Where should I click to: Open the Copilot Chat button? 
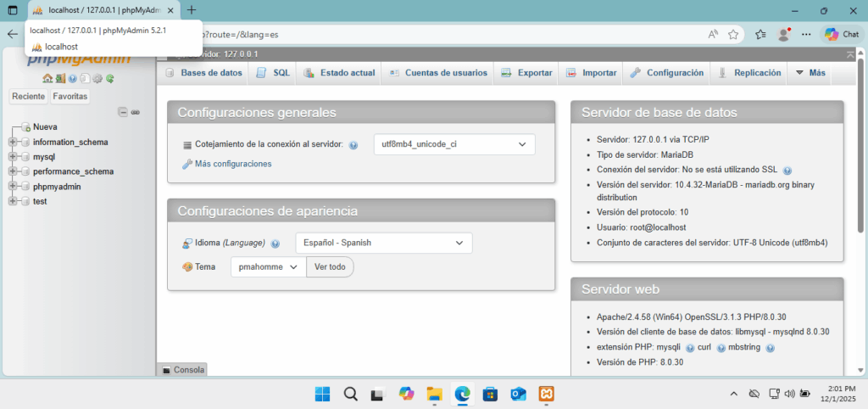click(842, 34)
